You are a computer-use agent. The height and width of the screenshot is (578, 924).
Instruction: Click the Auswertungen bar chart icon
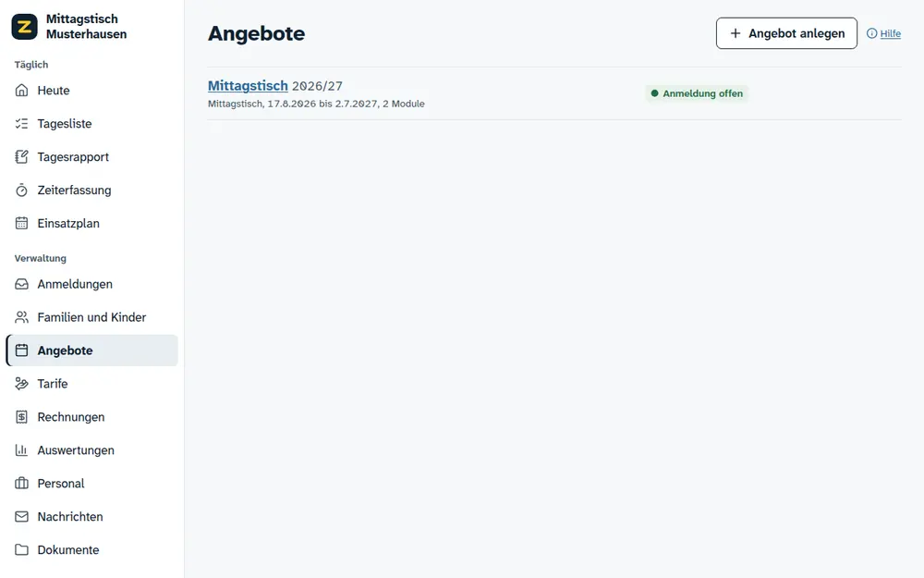22,450
